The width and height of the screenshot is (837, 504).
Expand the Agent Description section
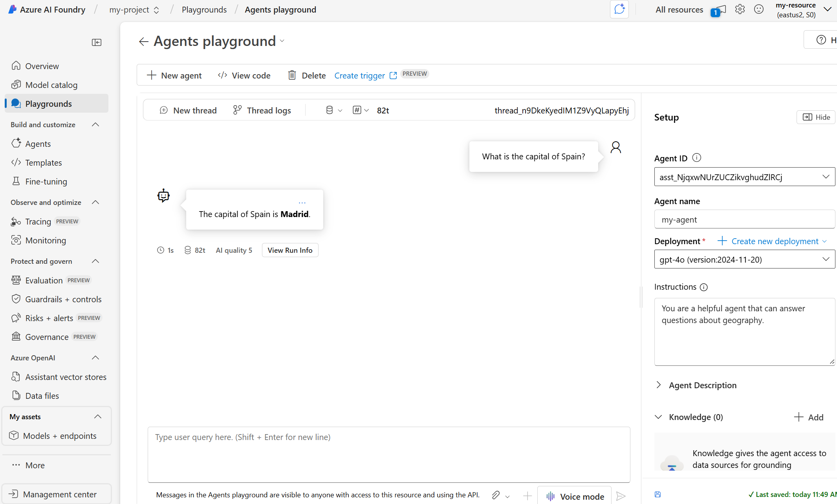click(x=659, y=385)
